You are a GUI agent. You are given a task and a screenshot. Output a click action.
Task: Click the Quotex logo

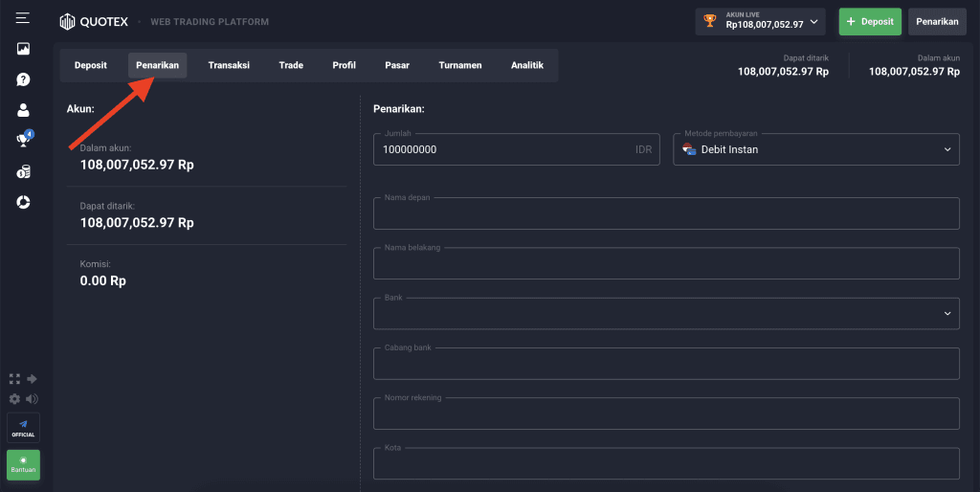94,22
